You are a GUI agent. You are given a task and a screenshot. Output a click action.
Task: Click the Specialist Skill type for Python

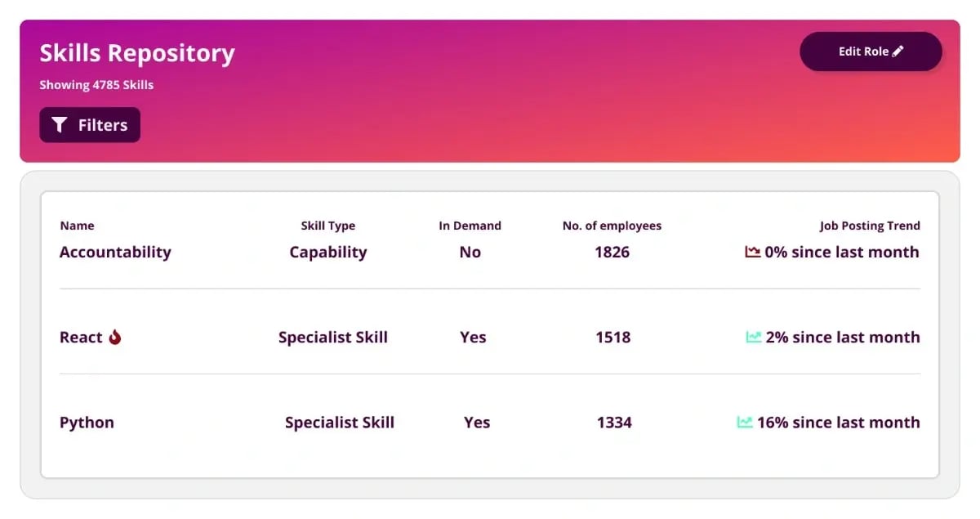(340, 423)
